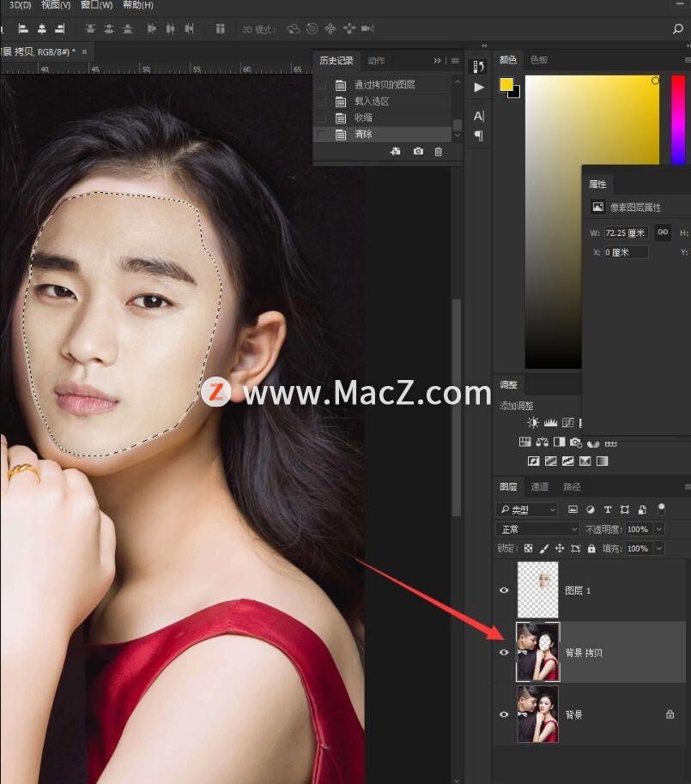This screenshot has height=784, width=691.
Task: Select 载入选区 history state
Action: tap(383, 101)
